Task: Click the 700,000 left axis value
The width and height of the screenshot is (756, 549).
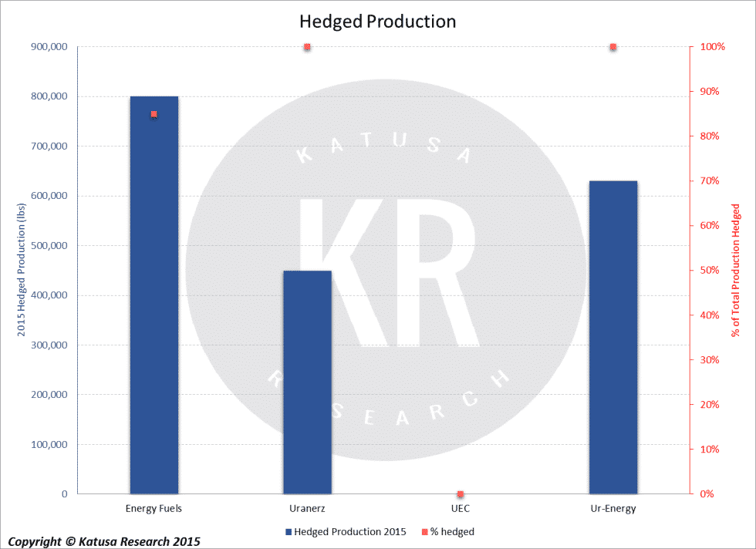Action: tap(49, 146)
